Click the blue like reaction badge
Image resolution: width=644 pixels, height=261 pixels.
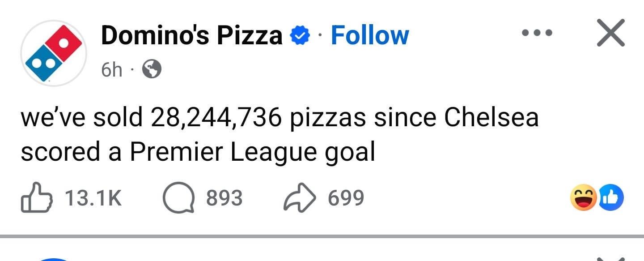point(610,198)
